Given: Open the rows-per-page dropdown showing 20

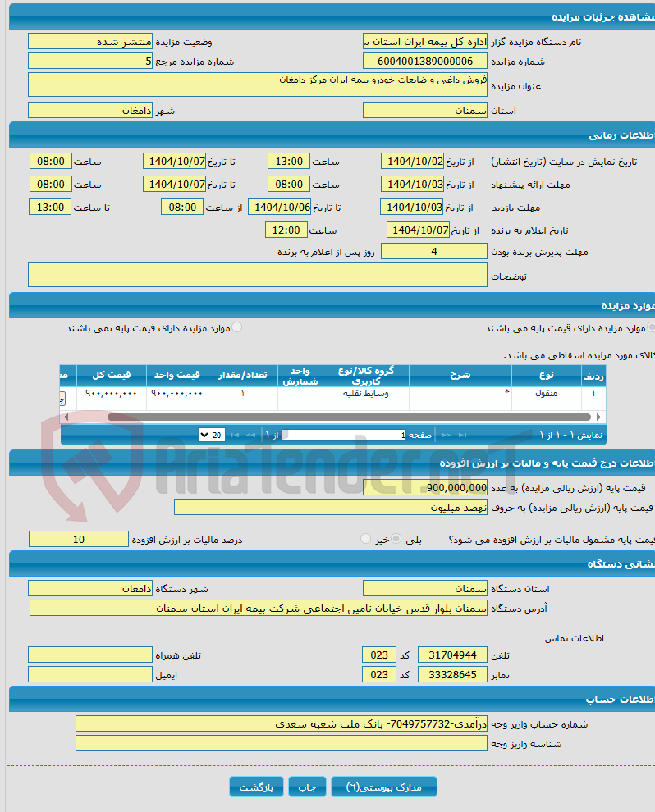Looking at the screenshot, I should 212,435.
